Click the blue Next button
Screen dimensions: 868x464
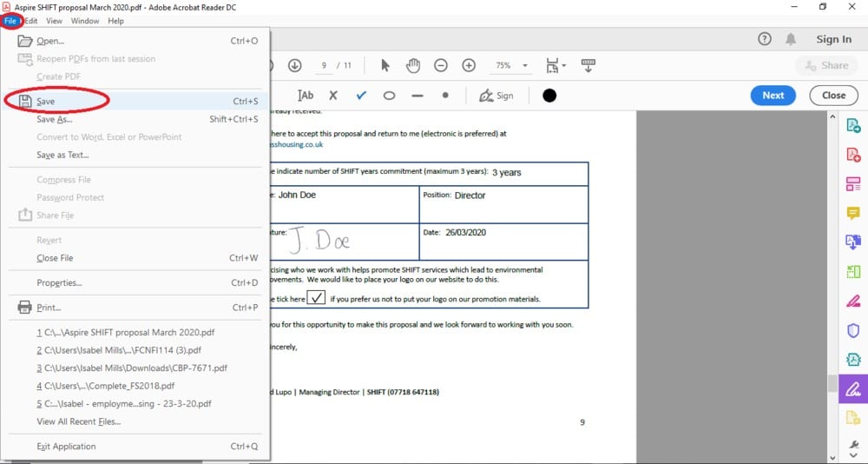pyautogui.click(x=773, y=96)
